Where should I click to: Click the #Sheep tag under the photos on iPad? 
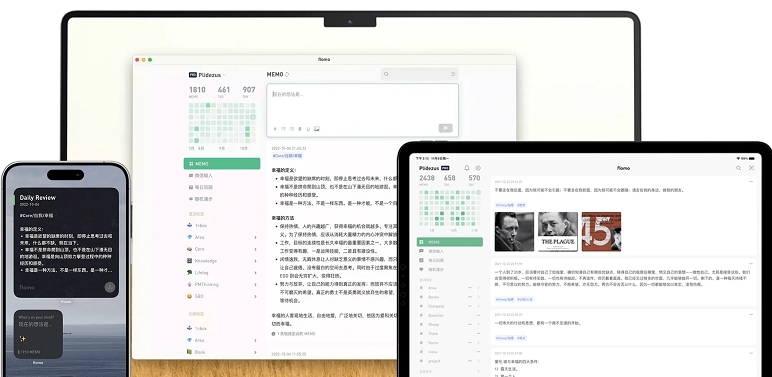[x=505, y=205]
